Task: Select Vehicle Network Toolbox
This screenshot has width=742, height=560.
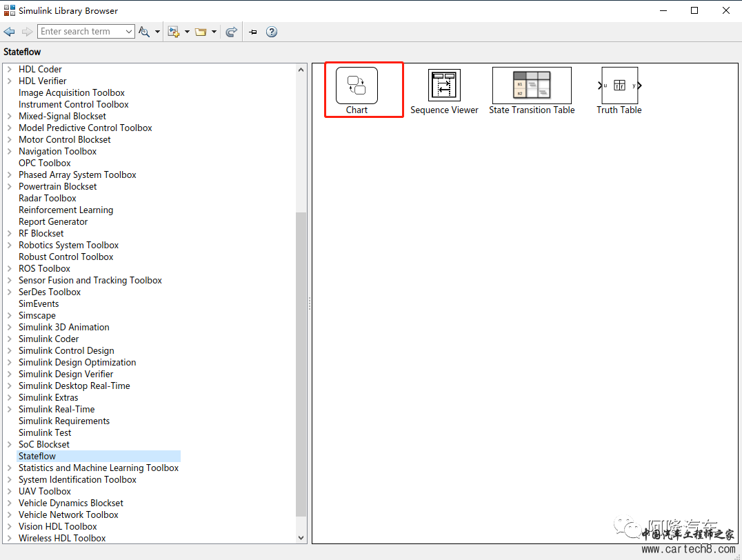Action: pyautogui.click(x=68, y=514)
